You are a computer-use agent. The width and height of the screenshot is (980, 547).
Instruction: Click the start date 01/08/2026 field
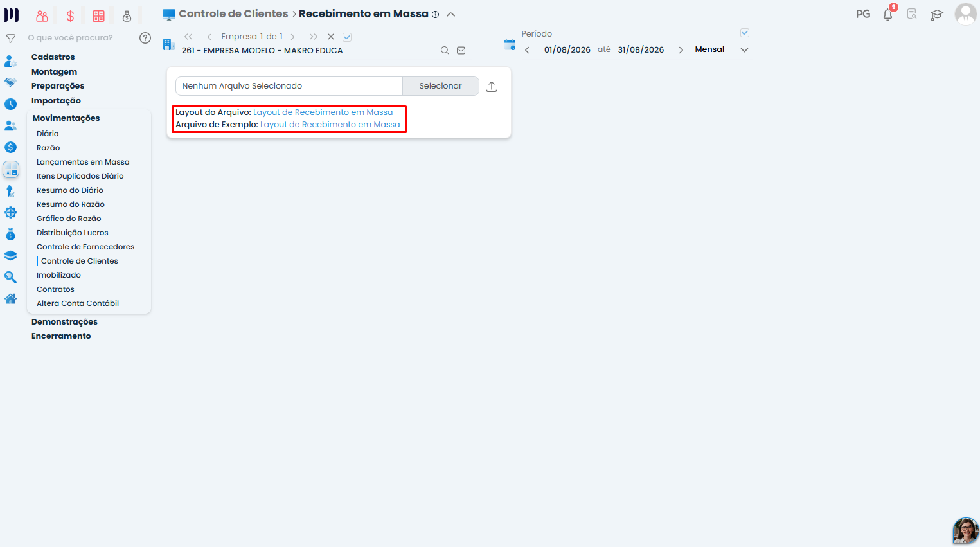pos(567,50)
